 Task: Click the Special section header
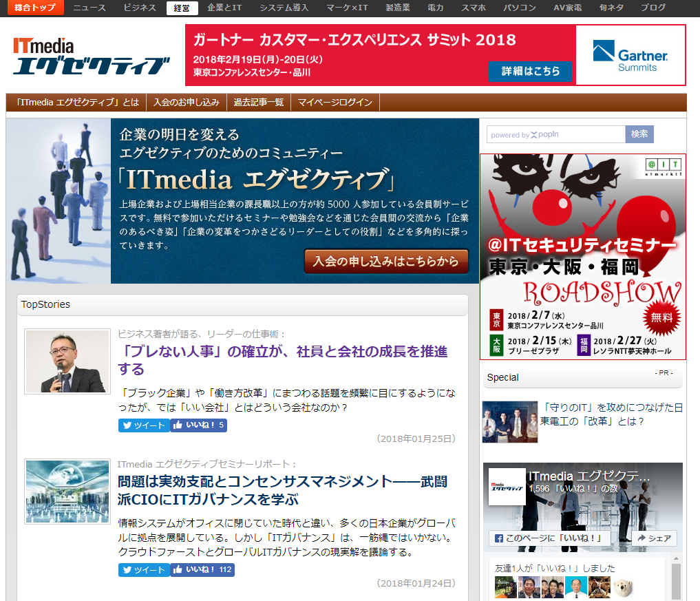(582, 378)
